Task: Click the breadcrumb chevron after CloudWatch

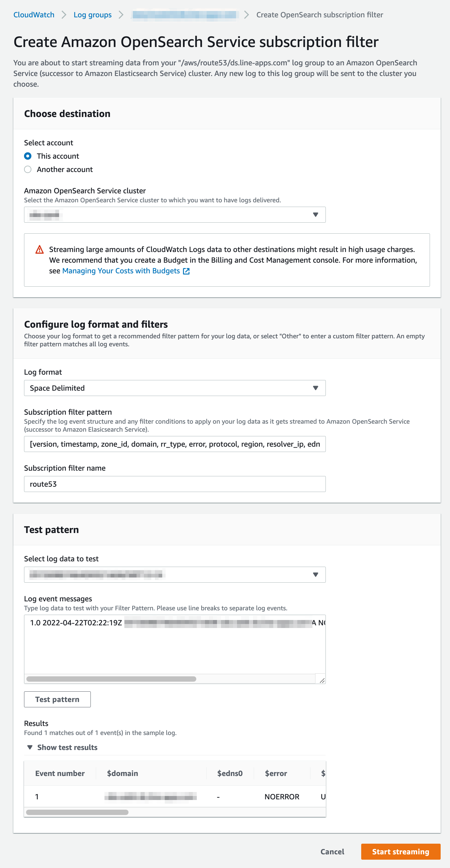Action: coord(64,15)
